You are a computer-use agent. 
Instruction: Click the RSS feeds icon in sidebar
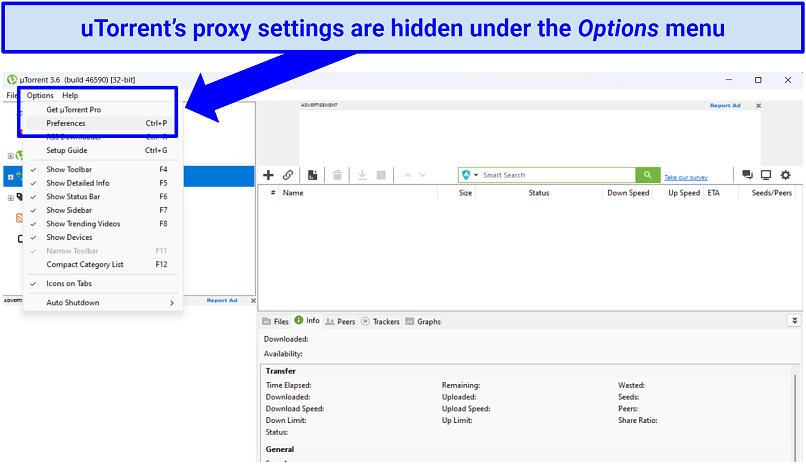(19, 218)
